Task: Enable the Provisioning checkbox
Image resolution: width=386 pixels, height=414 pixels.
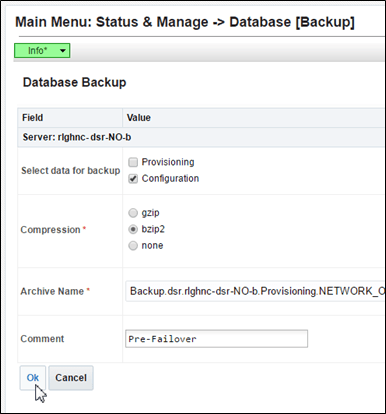Action: (133, 162)
